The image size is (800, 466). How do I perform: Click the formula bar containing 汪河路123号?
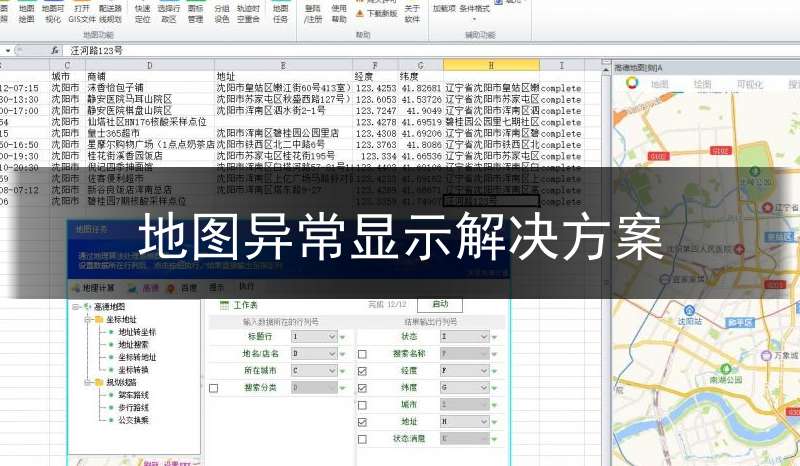pos(300,49)
